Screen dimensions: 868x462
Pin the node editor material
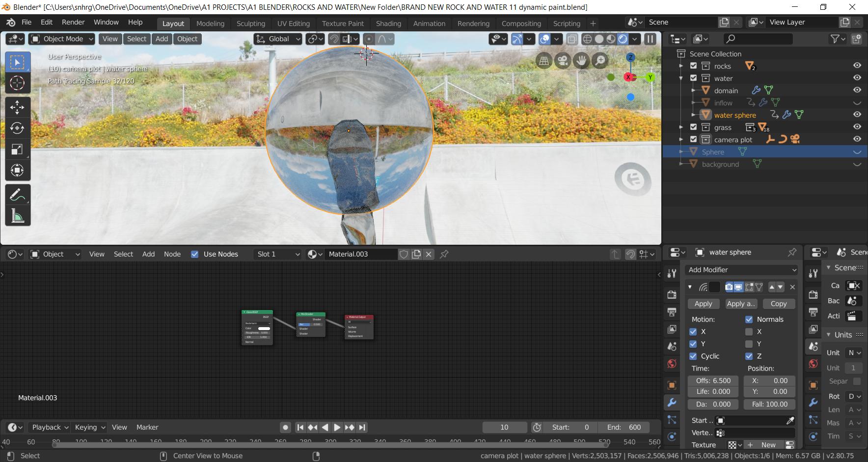444,254
